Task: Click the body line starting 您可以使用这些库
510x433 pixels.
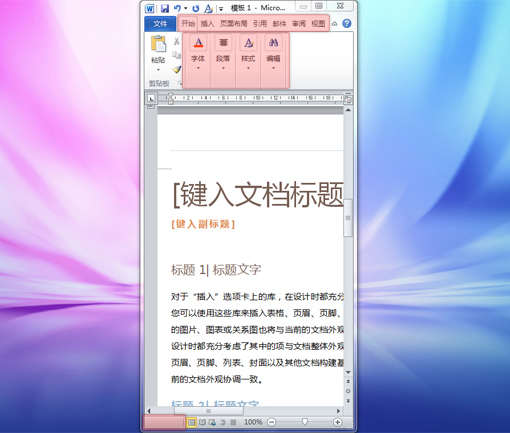Action: click(x=257, y=313)
